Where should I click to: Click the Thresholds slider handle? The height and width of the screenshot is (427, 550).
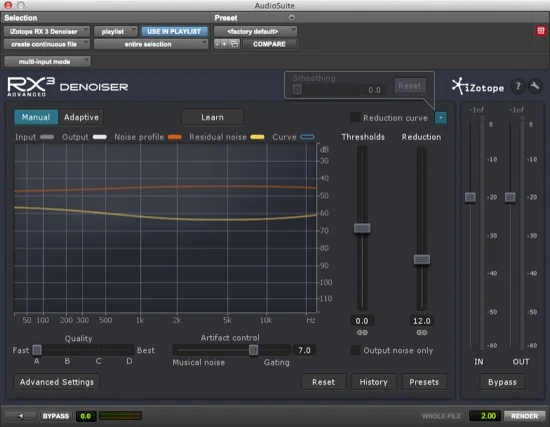click(362, 228)
